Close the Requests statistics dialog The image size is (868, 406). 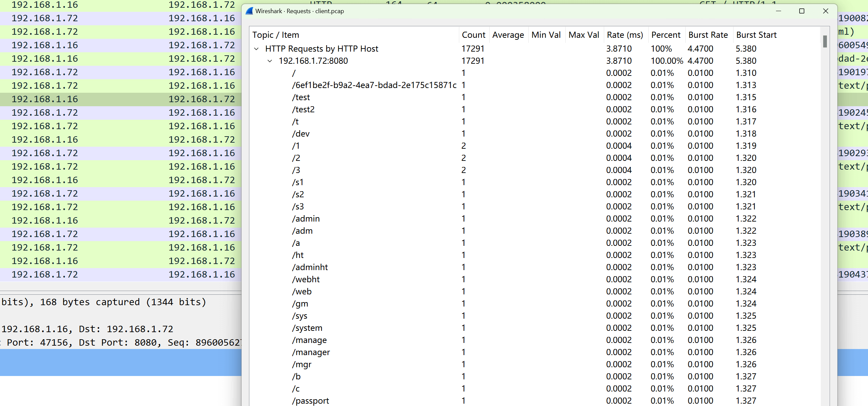click(826, 11)
